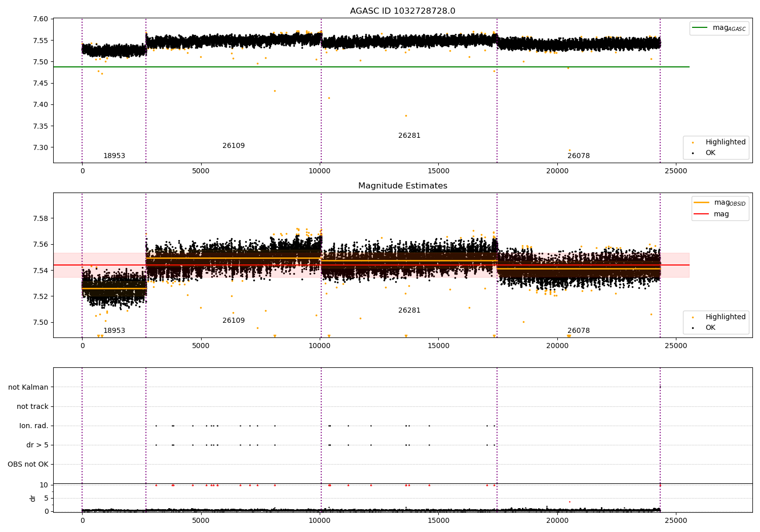760x532 pixels.
Task: Click the "not Kalman" axis label
Action: click(x=28, y=387)
